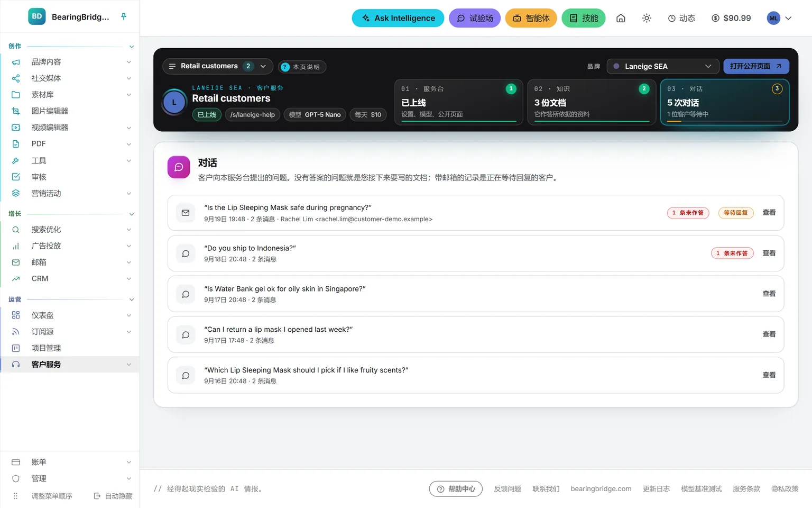Collapse the 增长 sidebar section
Screen dimensions: 812x508
click(x=132, y=214)
